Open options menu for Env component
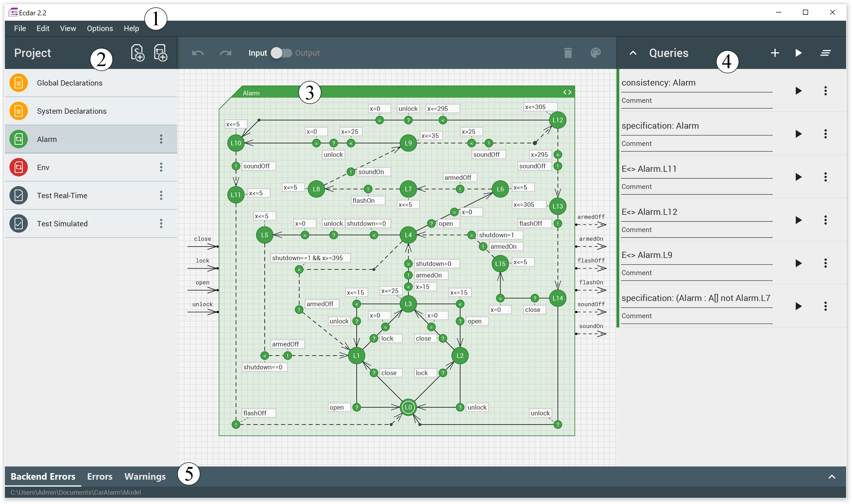 tap(161, 167)
